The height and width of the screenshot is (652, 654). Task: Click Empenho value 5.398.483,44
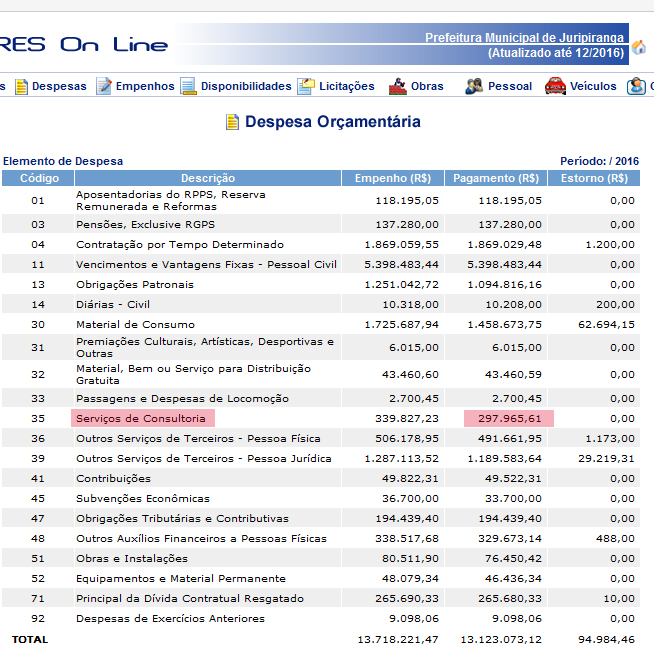tap(401, 264)
